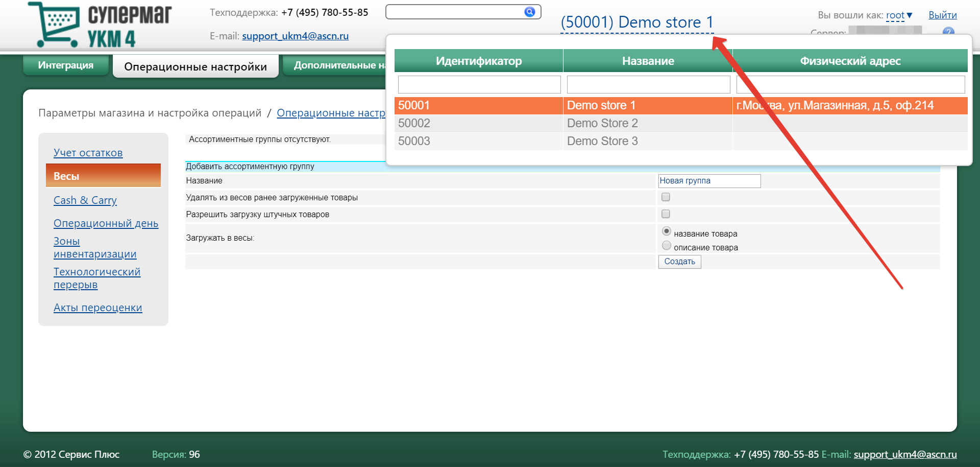Collapse the '(50001) Demo store 1' store selector
The height and width of the screenshot is (467, 980).
(636, 22)
